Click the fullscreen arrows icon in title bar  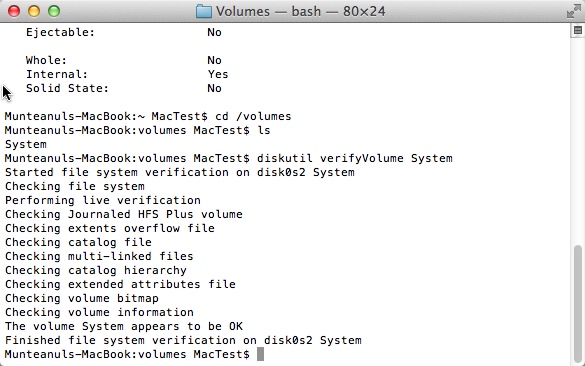573,11
